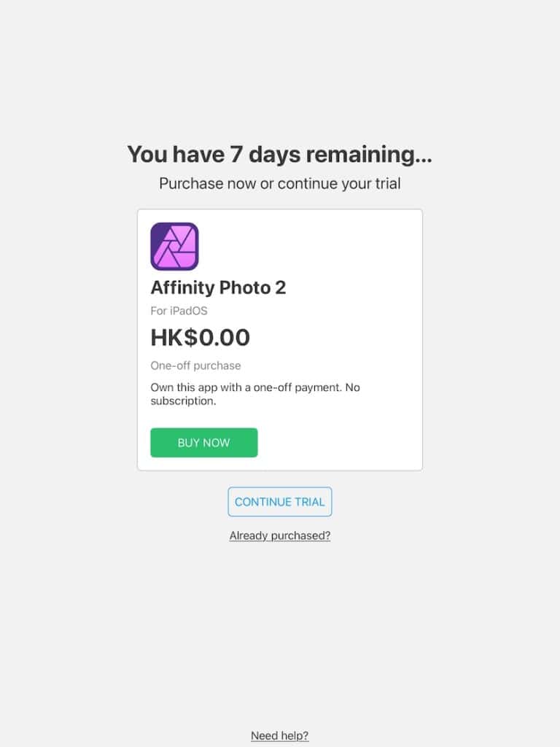Click the For iPadOS platform label
The image size is (560, 747).
click(179, 311)
